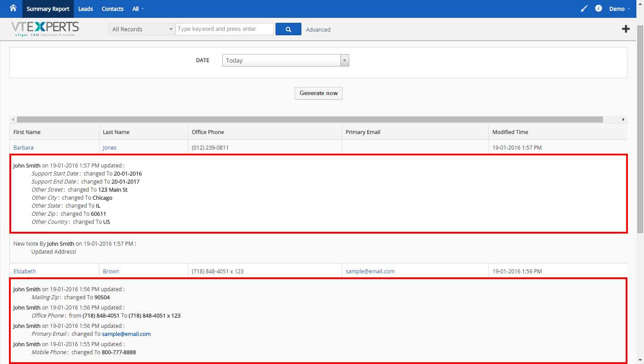Screen dimensions: 644x364
Task: Click the plus quick-create icon
Action: click(626, 29)
